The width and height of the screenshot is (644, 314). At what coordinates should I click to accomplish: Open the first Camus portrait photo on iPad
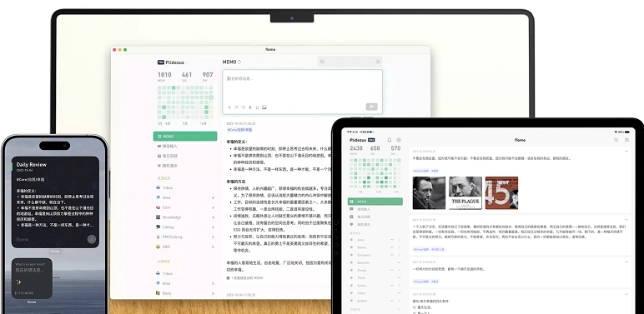point(429,192)
